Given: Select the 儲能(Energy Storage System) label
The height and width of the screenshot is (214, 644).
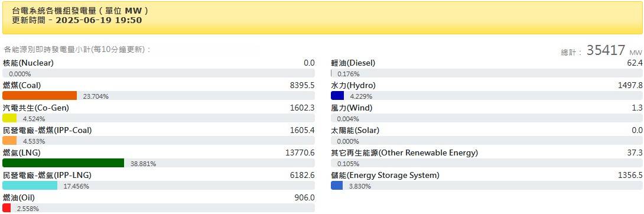Looking at the screenshot, I should [385, 176].
